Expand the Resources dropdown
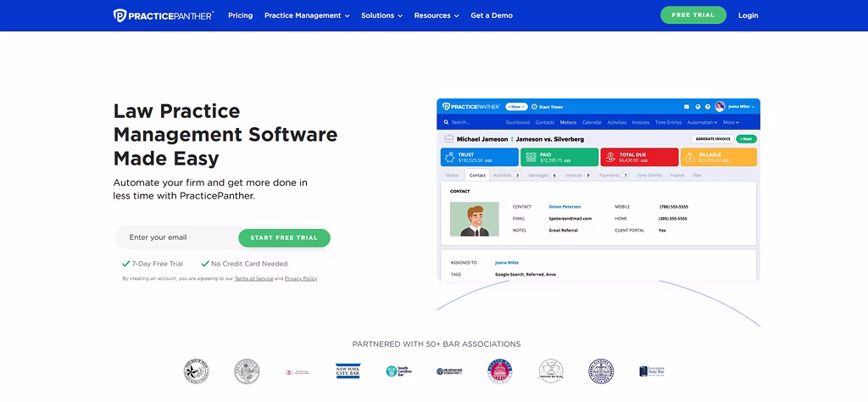868x402 pixels. click(x=437, y=15)
